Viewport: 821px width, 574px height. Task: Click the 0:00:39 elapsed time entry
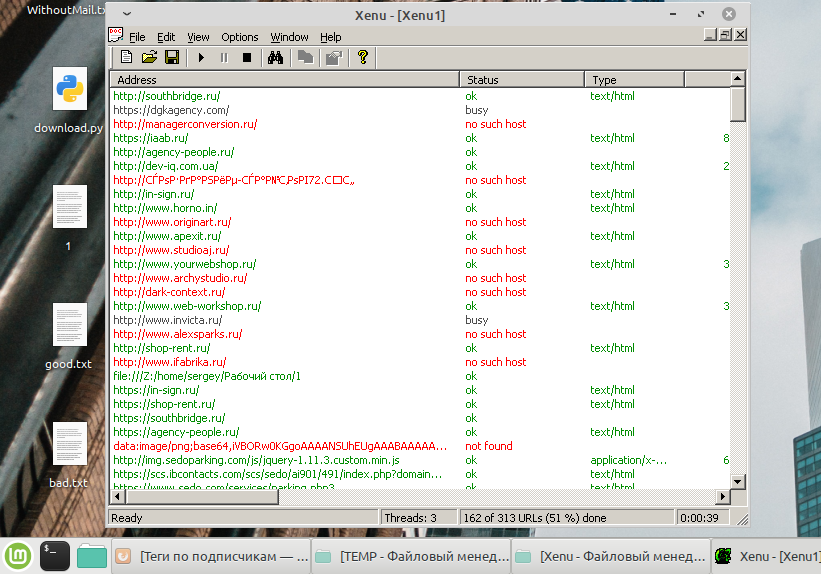point(702,518)
